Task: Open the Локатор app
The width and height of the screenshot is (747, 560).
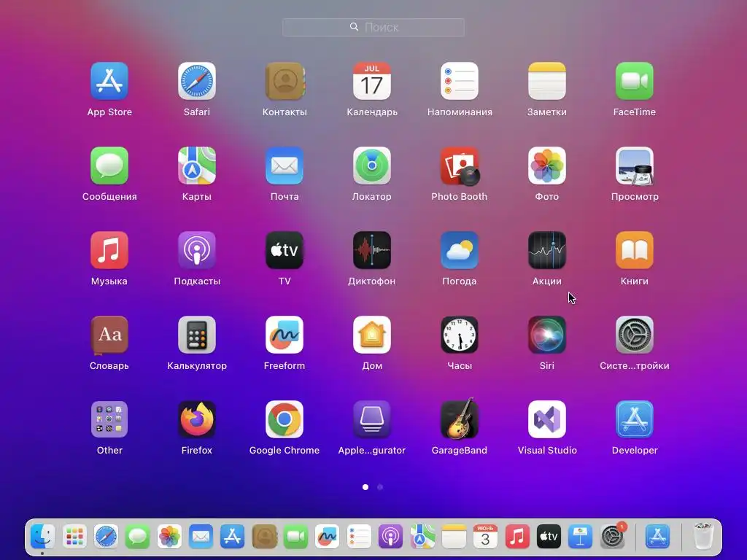Action: 371,166
